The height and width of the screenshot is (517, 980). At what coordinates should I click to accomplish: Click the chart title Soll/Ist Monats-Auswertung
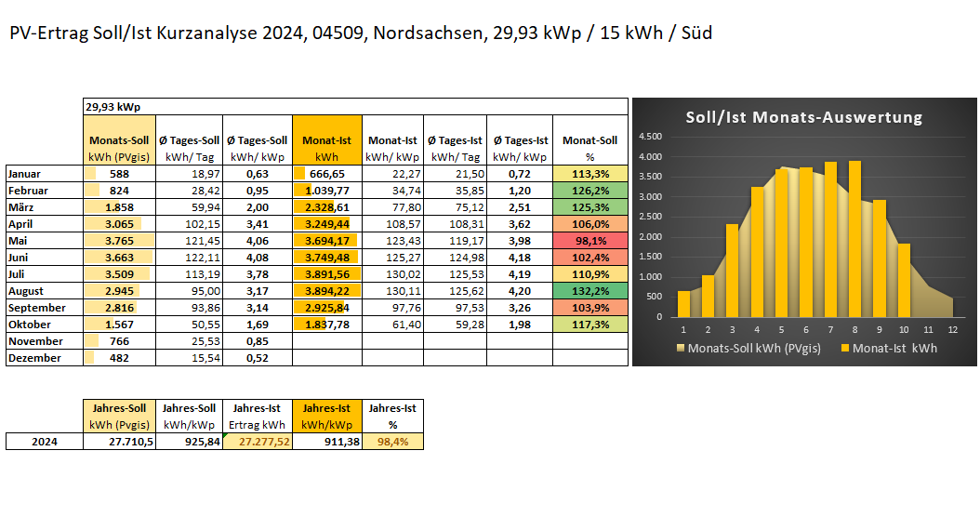tap(803, 117)
